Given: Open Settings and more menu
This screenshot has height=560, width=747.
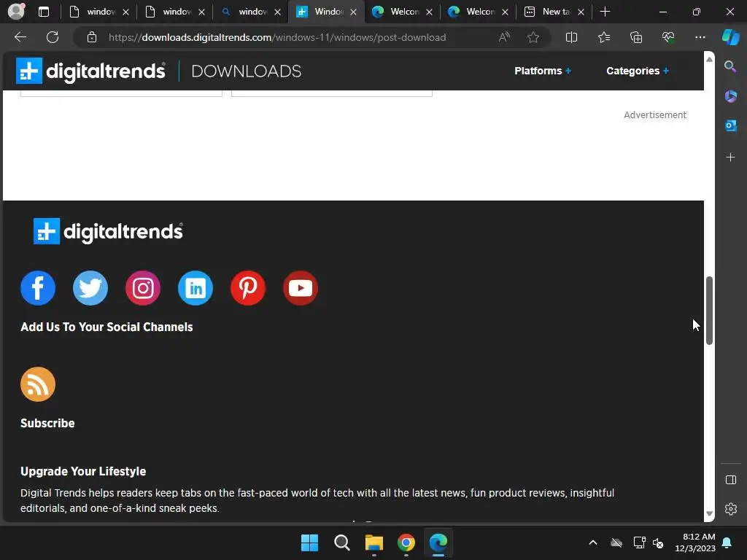Looking at the screenshot, I should point(700,37).
